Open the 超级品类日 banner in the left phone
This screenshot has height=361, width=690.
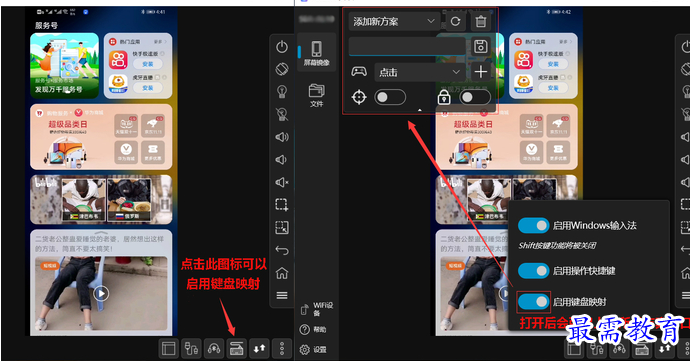[101, 137]
